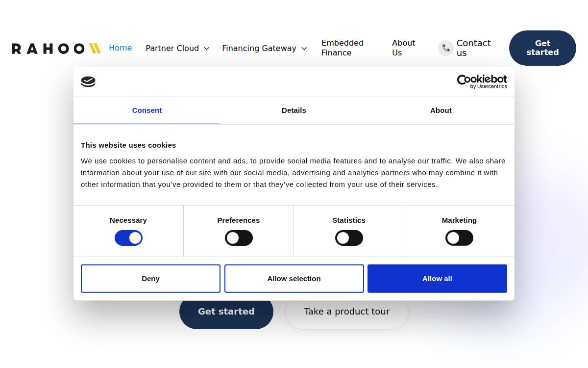The width and height of the screenshot is (588, 368).
Task: Go to the Home nav link
Action: tap(121, 48)
